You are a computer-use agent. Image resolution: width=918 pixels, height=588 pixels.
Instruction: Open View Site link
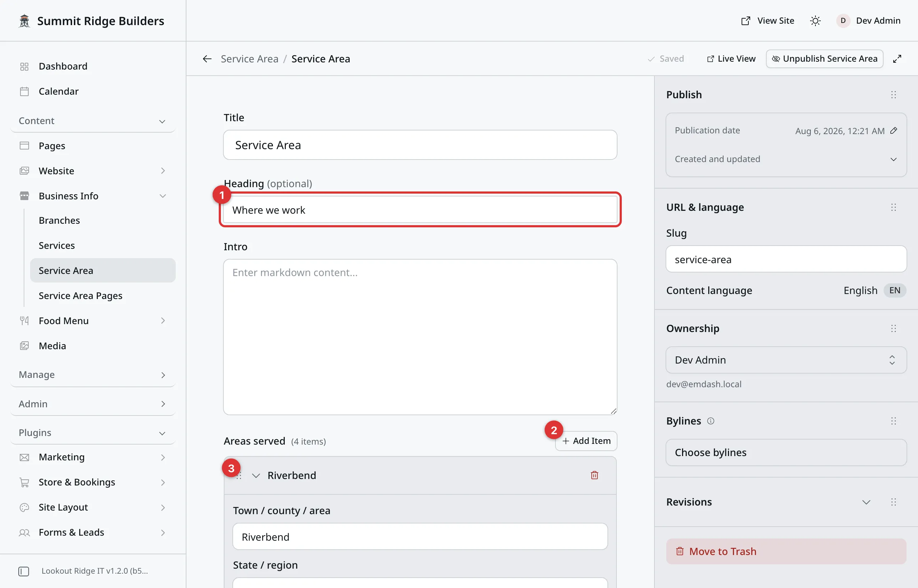tap(767, 21)
